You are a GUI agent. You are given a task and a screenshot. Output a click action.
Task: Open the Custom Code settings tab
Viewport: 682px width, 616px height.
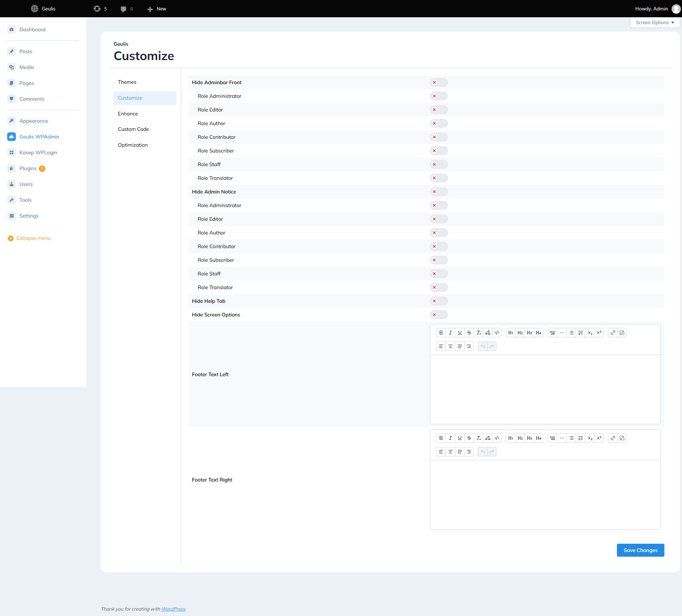coord(145,129)
